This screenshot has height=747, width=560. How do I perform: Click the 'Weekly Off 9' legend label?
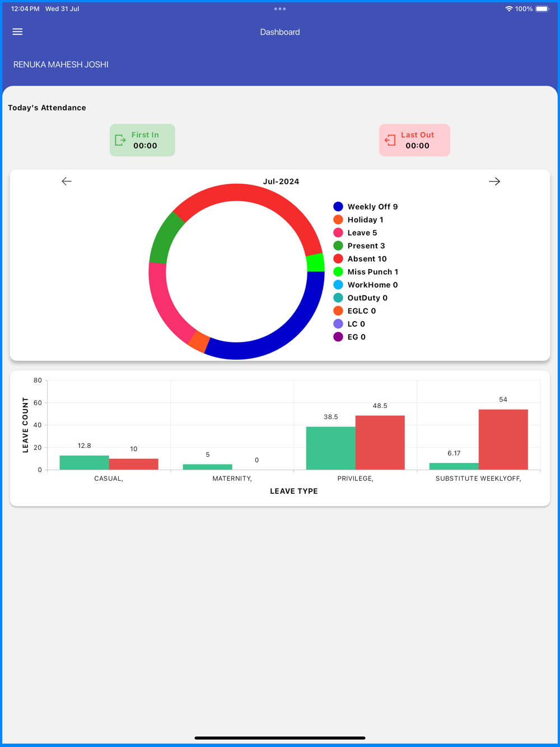[x=372, y=207]
